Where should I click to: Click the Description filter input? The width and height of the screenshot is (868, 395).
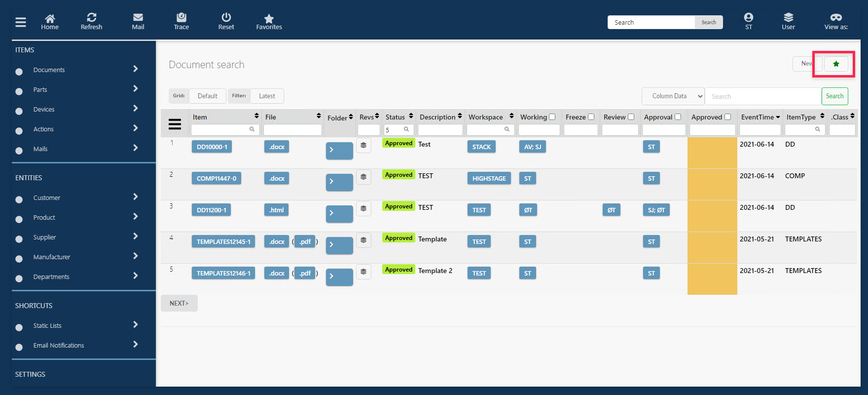tap(440, 129)
